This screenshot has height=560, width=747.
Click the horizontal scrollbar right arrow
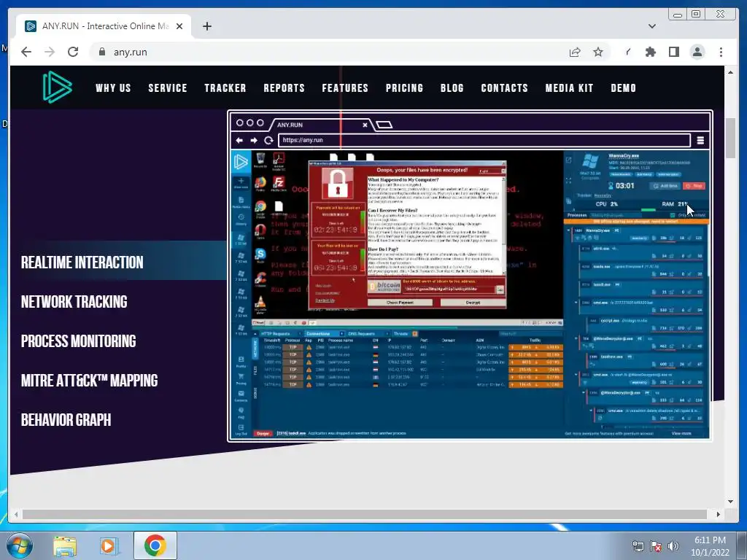tap(719, 514)
